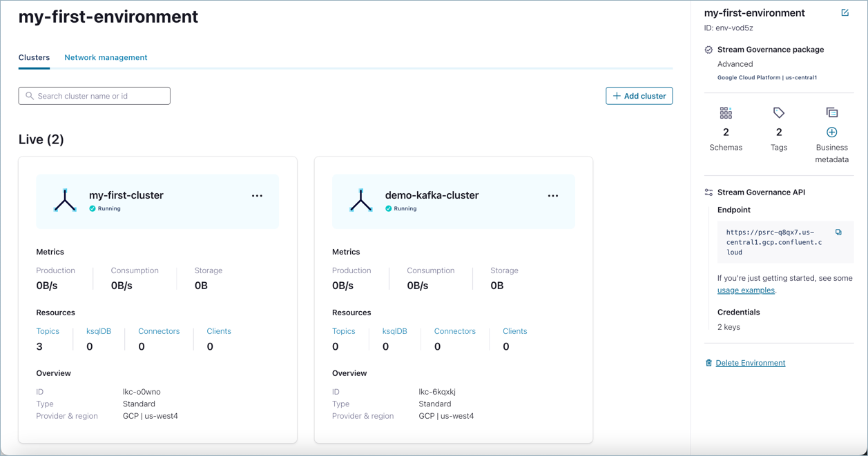Viewport: 868px width, 456px height.
Task: Click the edit pencil next to my-first-environment
Action: [x=845, y=12]
